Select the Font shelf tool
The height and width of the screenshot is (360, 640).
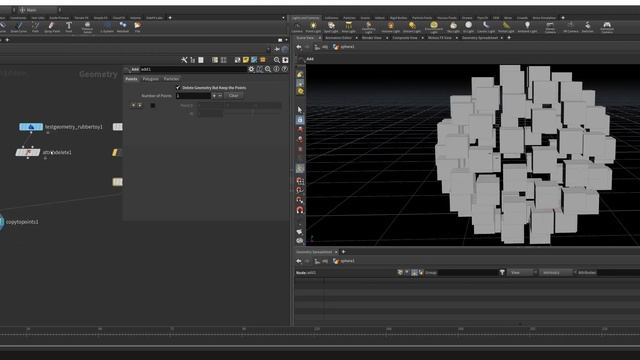pyautogui.click(x=69, y=27)
